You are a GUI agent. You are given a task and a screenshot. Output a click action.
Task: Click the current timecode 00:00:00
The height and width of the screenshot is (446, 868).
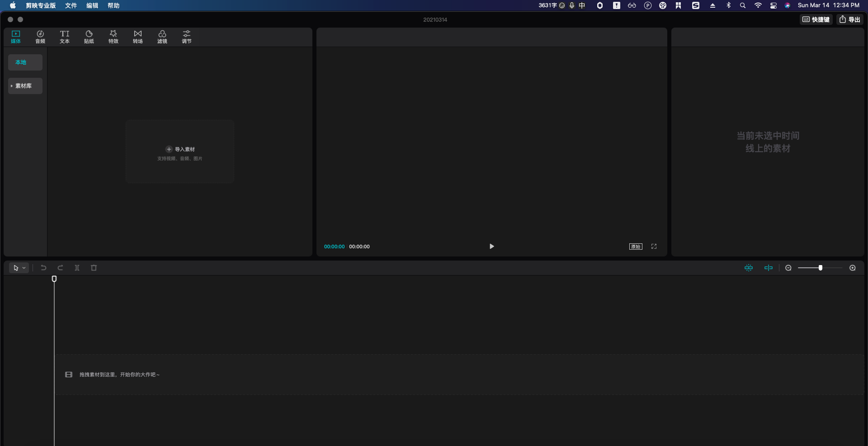click(334, 247)
